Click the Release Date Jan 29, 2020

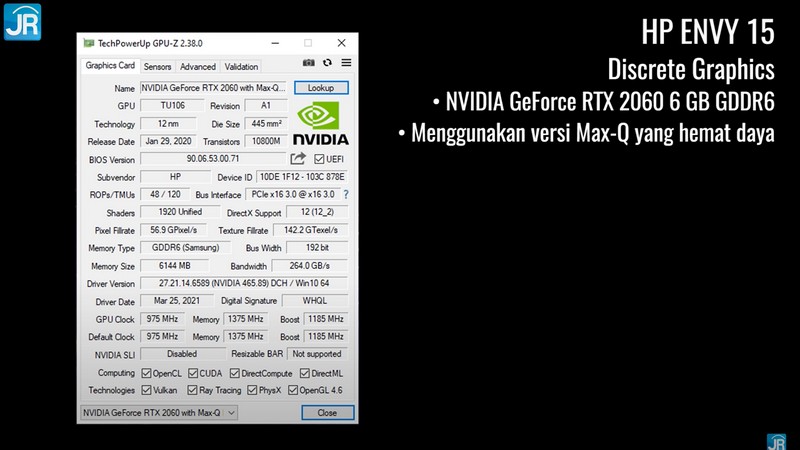click(x=168, y=141)
